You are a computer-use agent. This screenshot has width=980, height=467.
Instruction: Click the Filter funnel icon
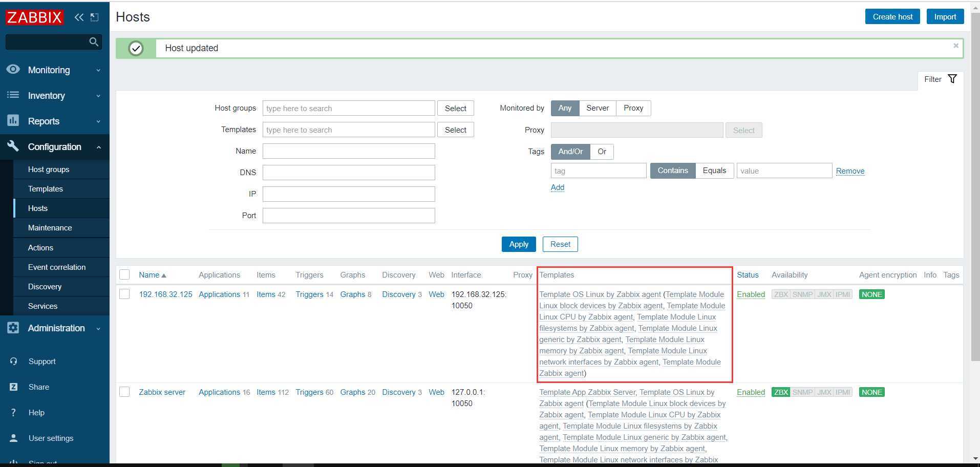click(x=952, y=79)
